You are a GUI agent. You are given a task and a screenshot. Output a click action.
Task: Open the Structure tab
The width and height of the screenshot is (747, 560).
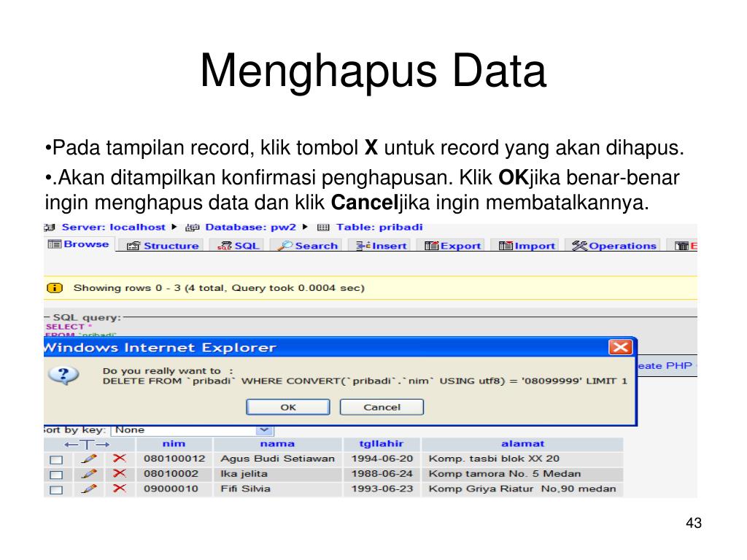pyautogui.click(x=163, y=246)
